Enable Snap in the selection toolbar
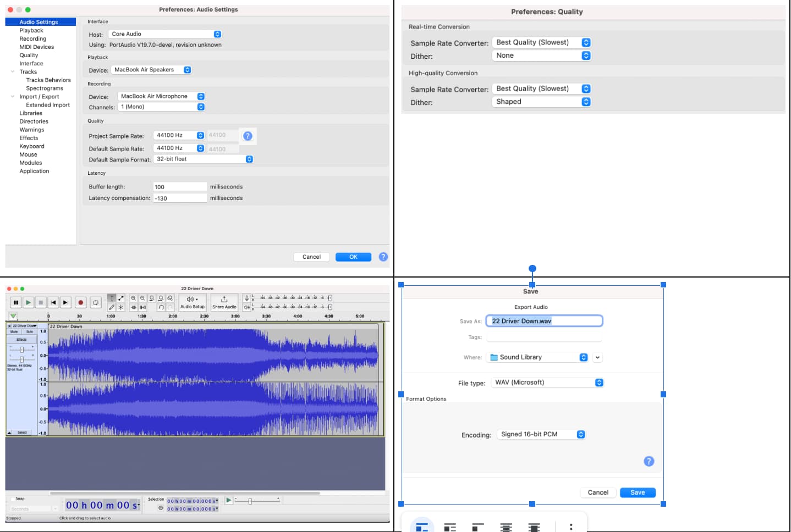791x532 pixels. [x=14, y=498]
